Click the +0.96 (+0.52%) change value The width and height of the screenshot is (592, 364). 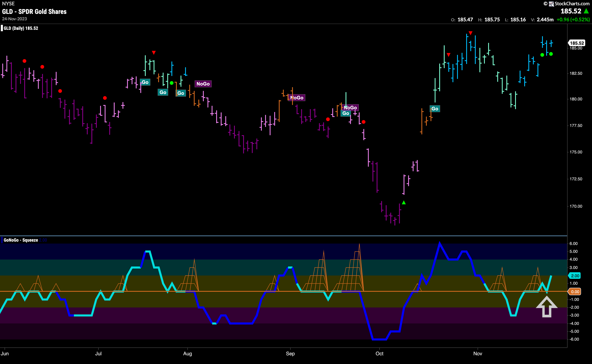click(x=573, y=19)
